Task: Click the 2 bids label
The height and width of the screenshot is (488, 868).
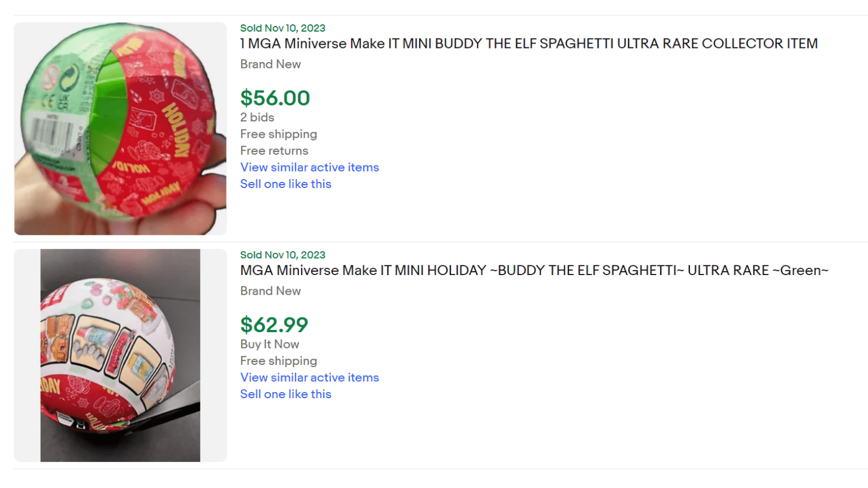Action: [x=257, y=117]
